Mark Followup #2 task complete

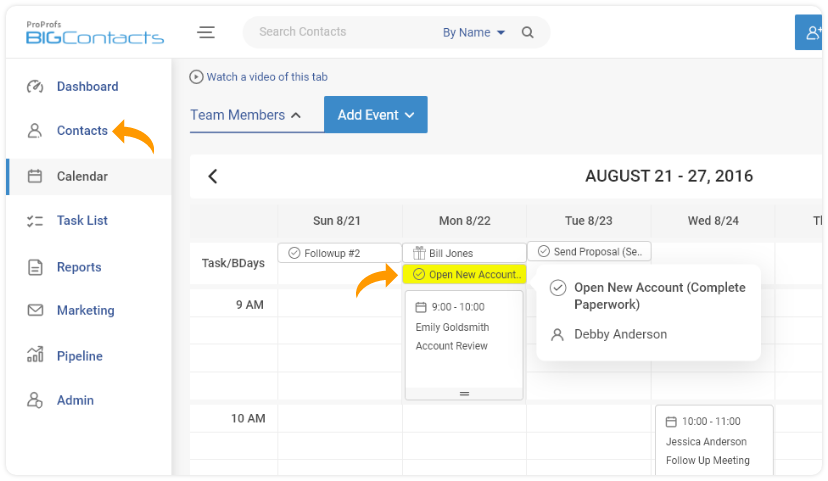(x=294, y=253)
